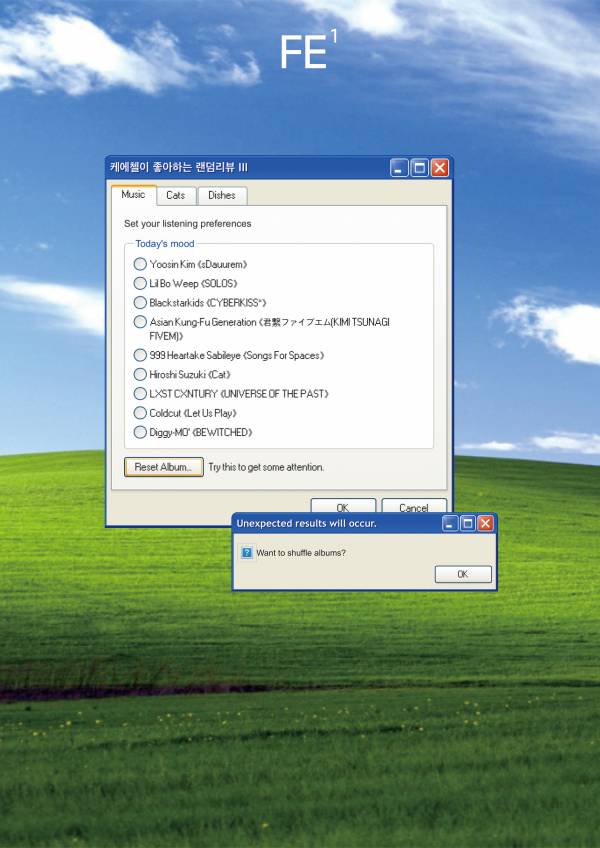The image size is (600, 848).
Task: Open the Cats tab
Action: pyautogui.click(x=176, y=196)
